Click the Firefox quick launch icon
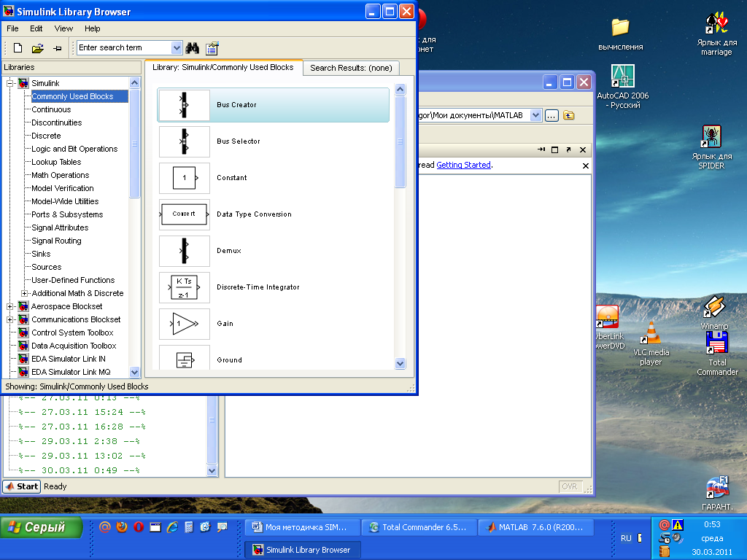 coord(122,526)
